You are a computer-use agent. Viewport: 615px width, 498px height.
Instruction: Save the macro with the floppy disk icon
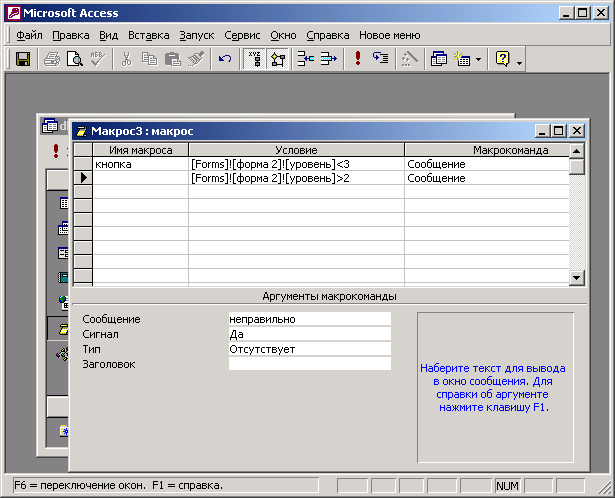tap(23, 59)
